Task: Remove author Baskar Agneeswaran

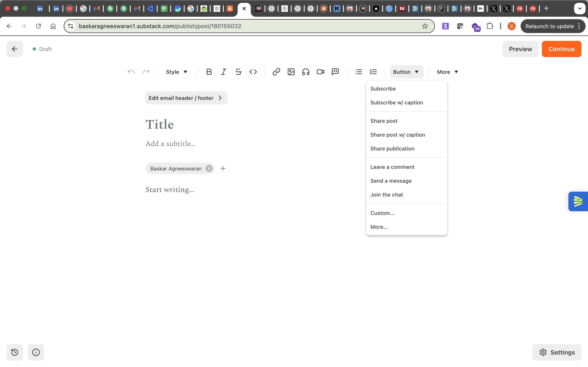Action: click(x=209, y=168)
